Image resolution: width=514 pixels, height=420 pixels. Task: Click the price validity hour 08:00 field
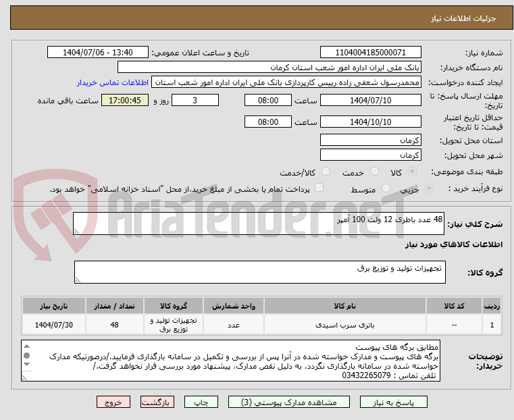(x=268, y=122)
